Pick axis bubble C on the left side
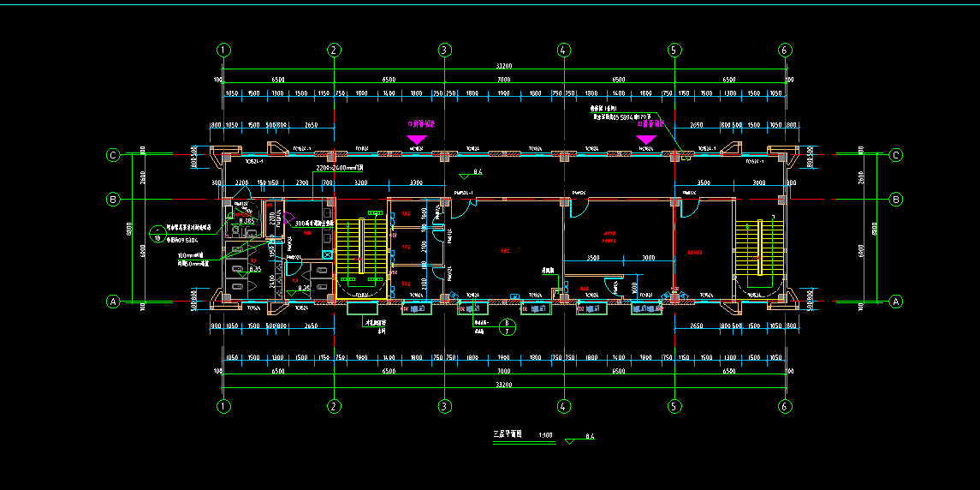The width and height of the screenshot is (980, 490). (x=112, y=155)
